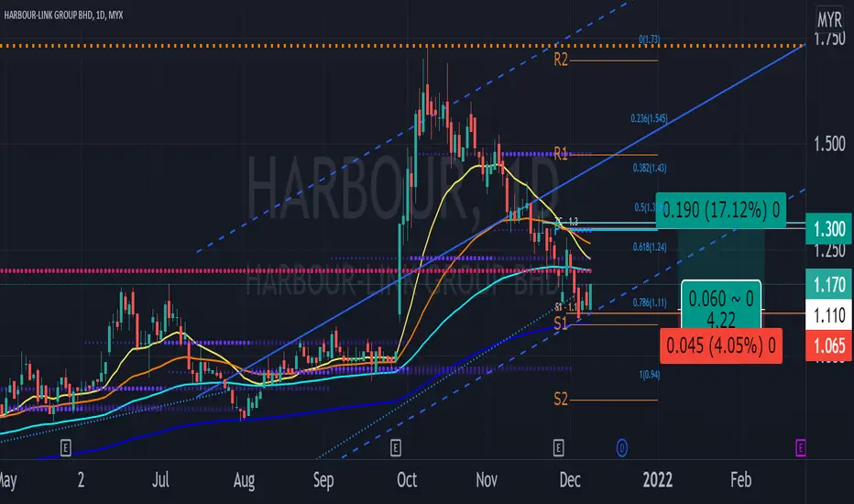Click the purple E marker at the right edge
Image resolution: width=854 pixels, height=504 pixels.
tap(801, 448)
